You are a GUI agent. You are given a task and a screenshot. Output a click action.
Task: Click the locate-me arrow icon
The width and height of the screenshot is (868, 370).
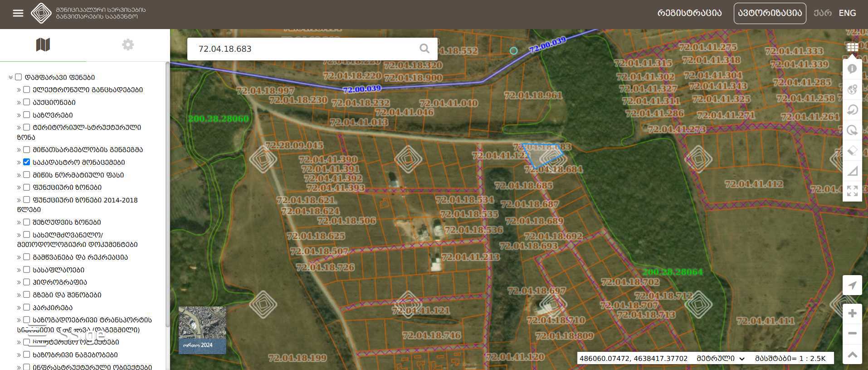coord(852,285)
